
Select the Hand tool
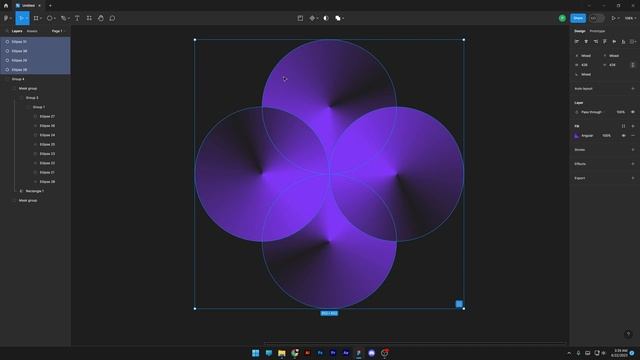pyautogui.click(x=101, y=18)
